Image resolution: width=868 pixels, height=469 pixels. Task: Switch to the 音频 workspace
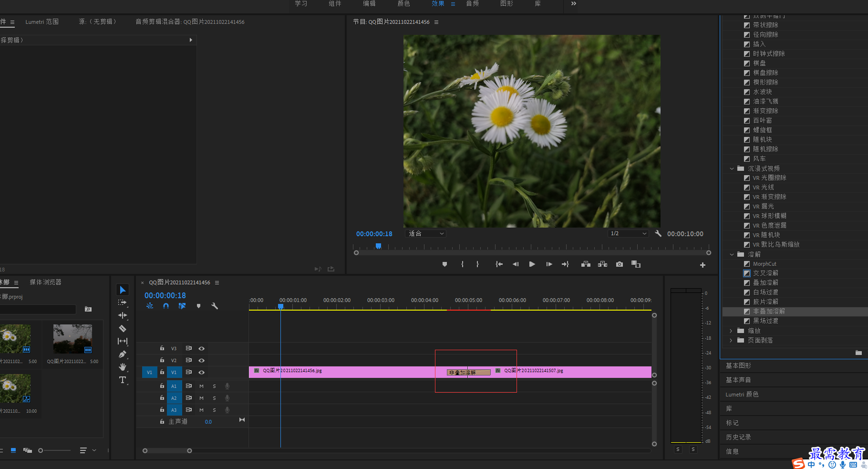472,3
